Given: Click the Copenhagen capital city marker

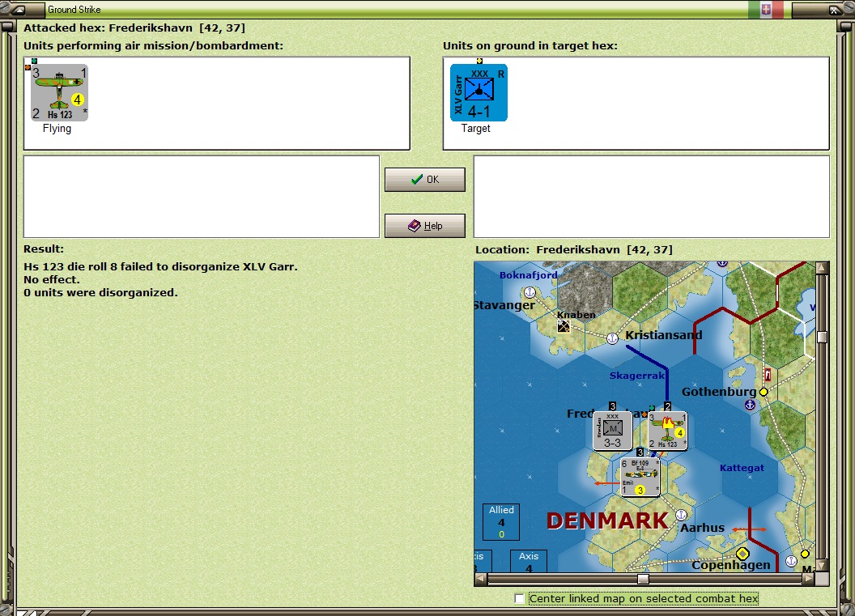Looking at the screenshot, I should tap(742, 554).
